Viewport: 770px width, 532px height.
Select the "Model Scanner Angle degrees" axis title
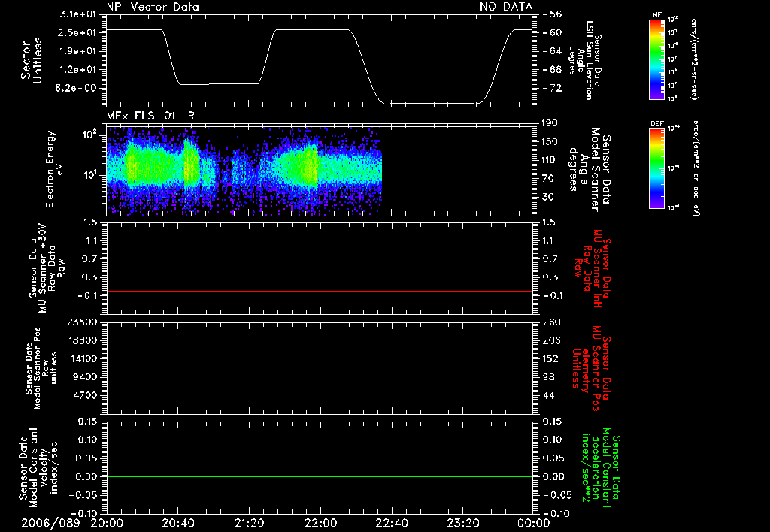click(x=590, y=169)
